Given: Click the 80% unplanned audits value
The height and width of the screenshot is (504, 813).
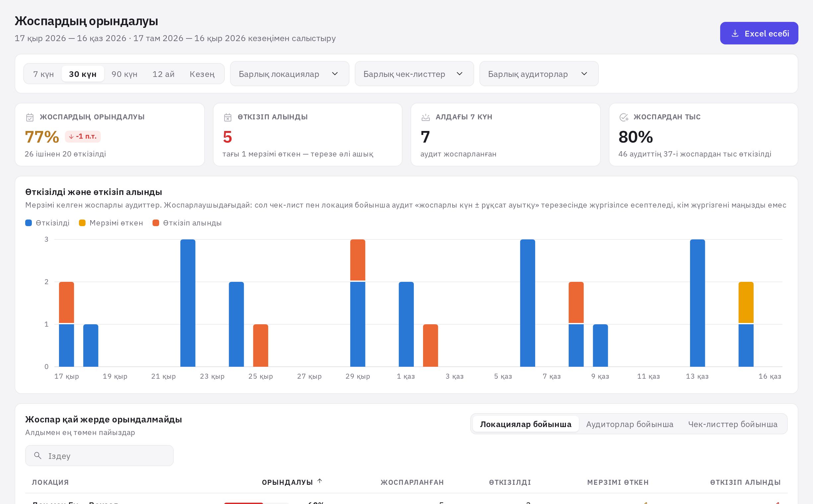Looking at the screenshot, I should pyautogui.click(x=636, y=137).
